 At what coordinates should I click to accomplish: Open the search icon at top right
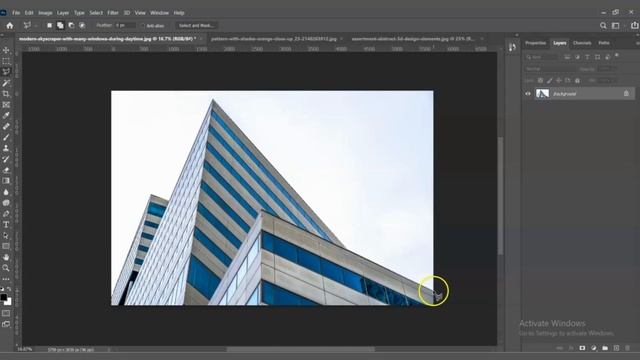tap(603, 25)
